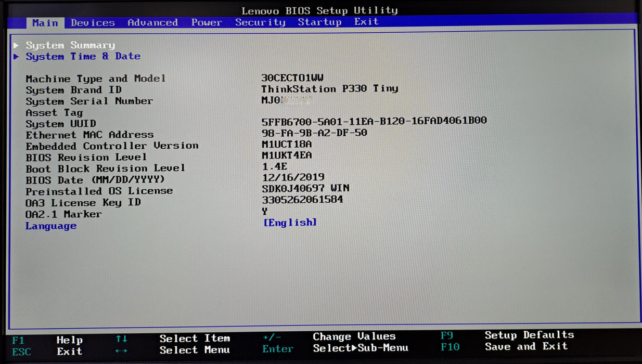The height and width of the screenshot is (364, 642).
Task: Select the ThinkStation P330 Tiny value
Action: pyautogui.click(x=330, y=88)
